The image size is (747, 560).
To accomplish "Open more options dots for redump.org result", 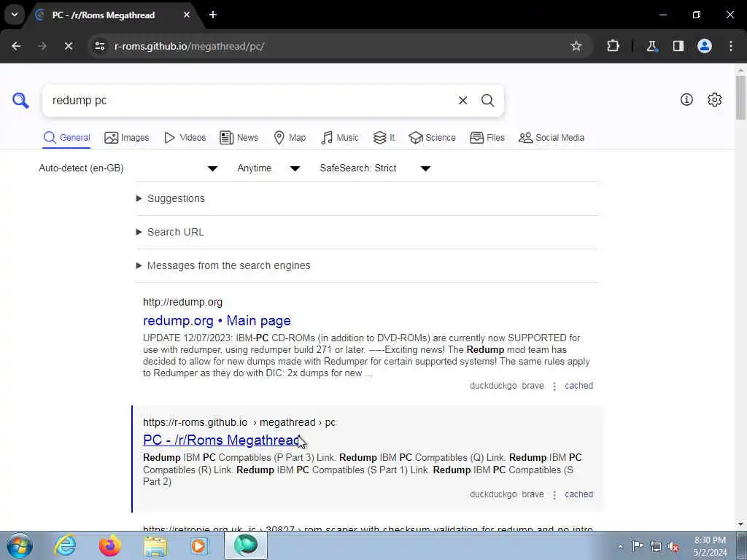I will pyautogui.click(x=554, y=386).
